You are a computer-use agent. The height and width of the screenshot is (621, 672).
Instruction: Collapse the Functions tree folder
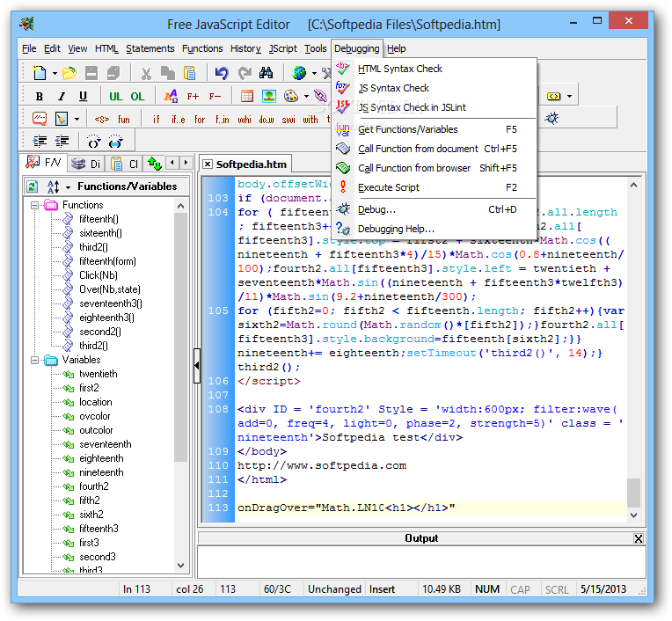coord(34,205)
